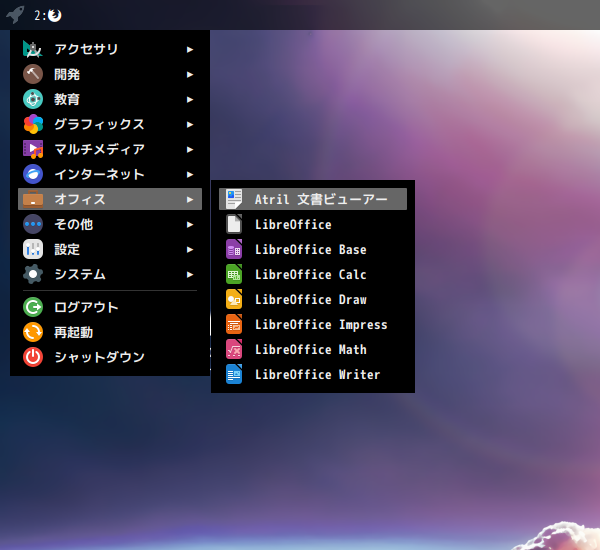Click the 設定 label text
The height and width of the screenshot is (550, 600).
(x=67, y=249)
